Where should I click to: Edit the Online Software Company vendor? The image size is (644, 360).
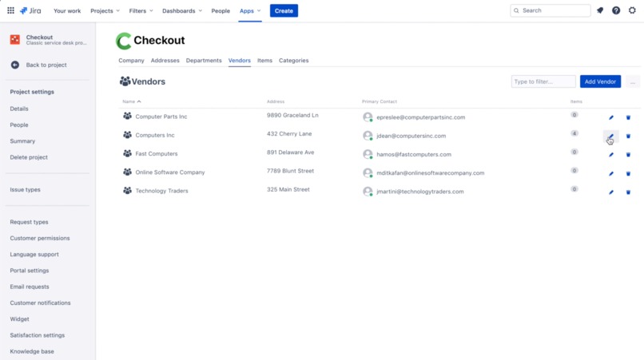(611, 174)
